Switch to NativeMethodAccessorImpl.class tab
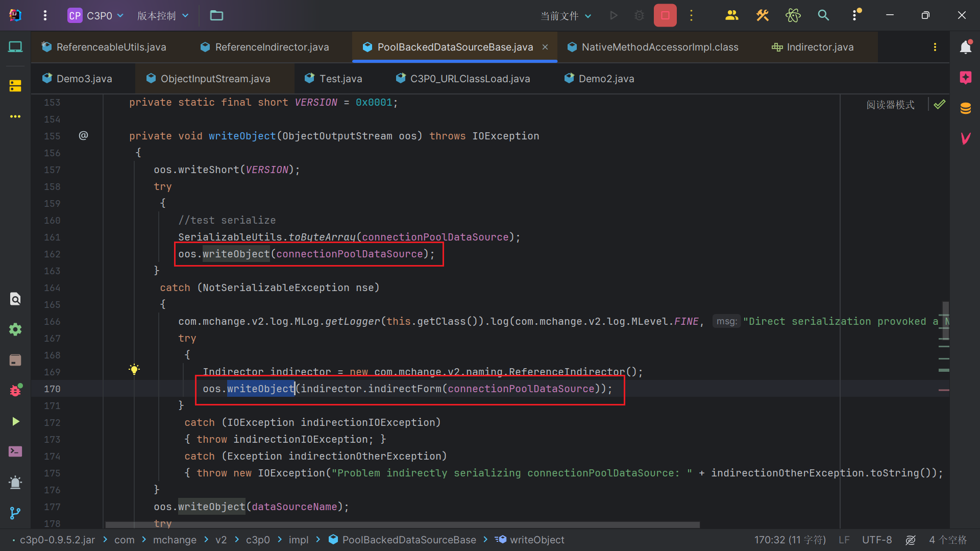This screenshot has width=980, height=551. 653,47
